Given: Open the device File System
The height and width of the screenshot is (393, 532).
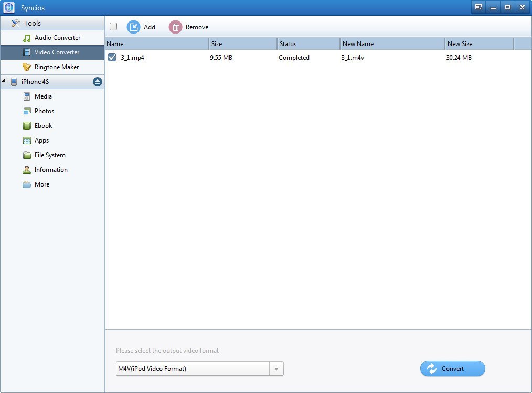Looking at the screenshot, I should [x=49, y=155].
